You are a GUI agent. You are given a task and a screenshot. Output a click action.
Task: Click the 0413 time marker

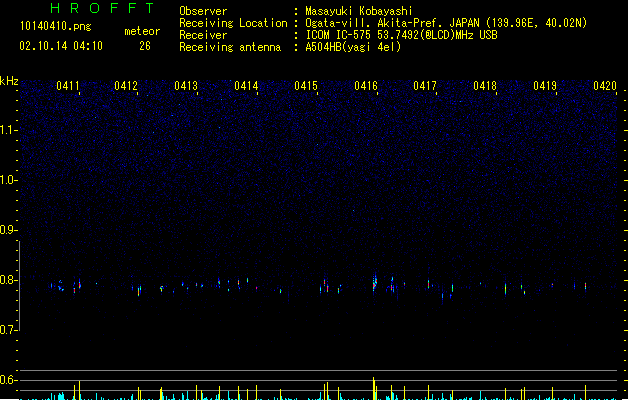186,86
